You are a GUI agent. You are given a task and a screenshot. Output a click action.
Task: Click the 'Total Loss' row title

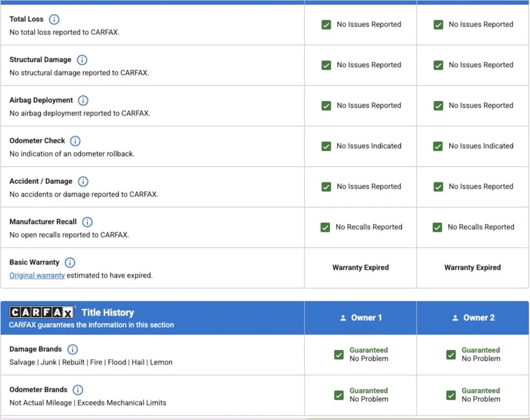[26, 19]
